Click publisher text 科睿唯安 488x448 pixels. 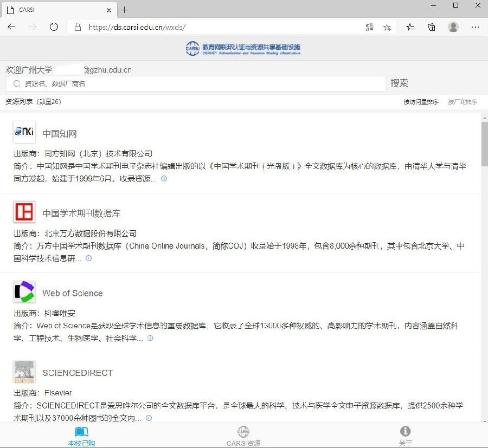click(60, 313)
